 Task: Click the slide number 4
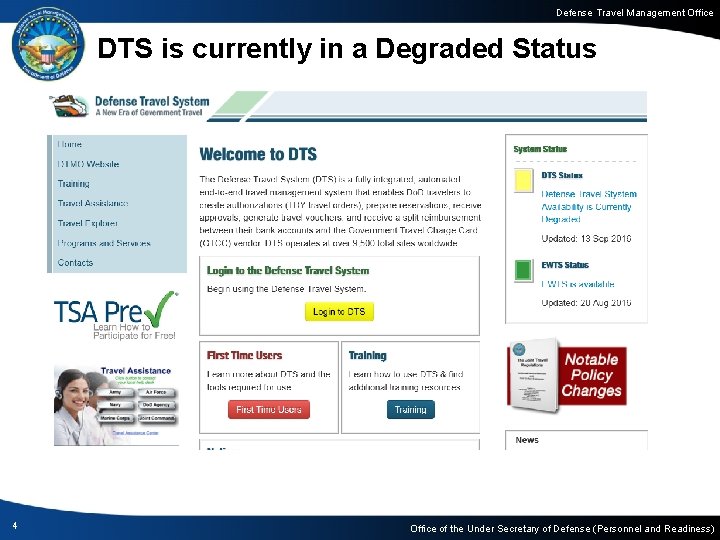point(15,526)
